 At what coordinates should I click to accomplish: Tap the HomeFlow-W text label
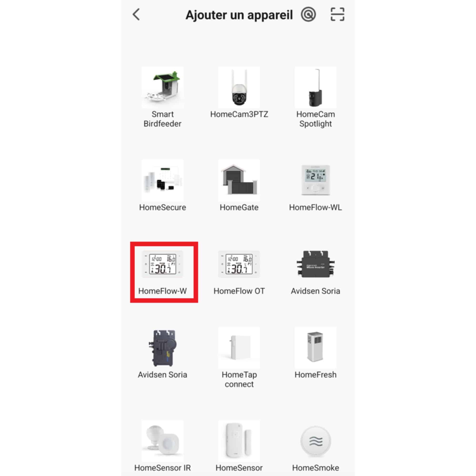tap(163, 291)
